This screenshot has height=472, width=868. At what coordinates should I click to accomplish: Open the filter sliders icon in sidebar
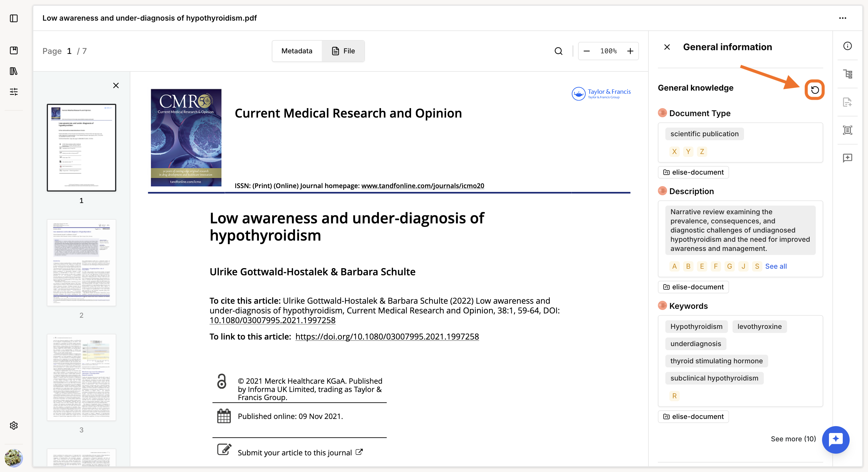click(x=14, y=91)
